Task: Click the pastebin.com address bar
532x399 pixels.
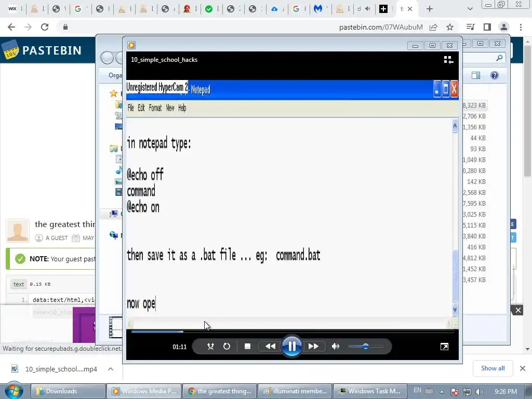Action: point(381,27)
